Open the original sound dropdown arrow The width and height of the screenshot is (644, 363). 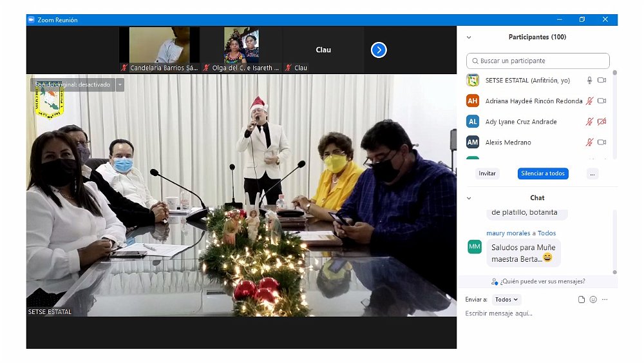(120, 84)
